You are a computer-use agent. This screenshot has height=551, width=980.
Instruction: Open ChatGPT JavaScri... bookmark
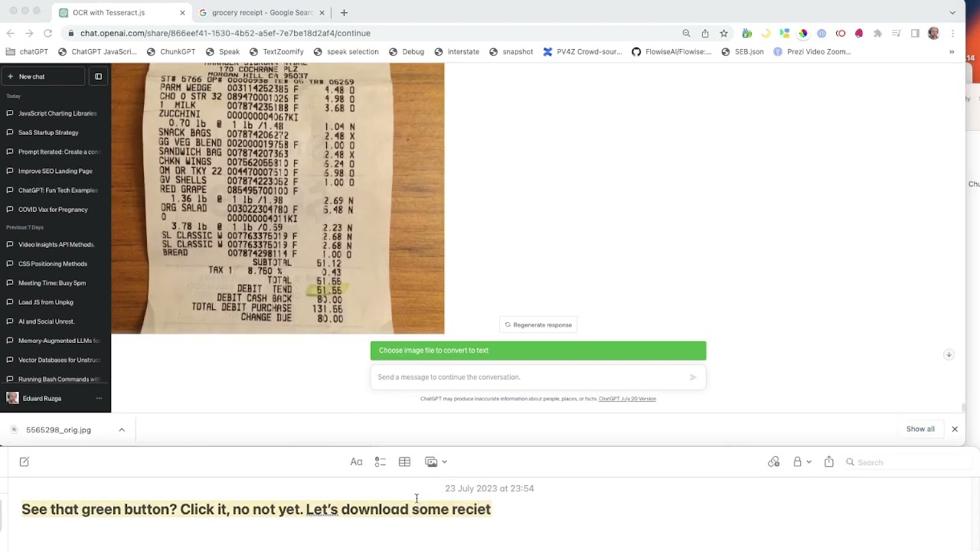97,52
